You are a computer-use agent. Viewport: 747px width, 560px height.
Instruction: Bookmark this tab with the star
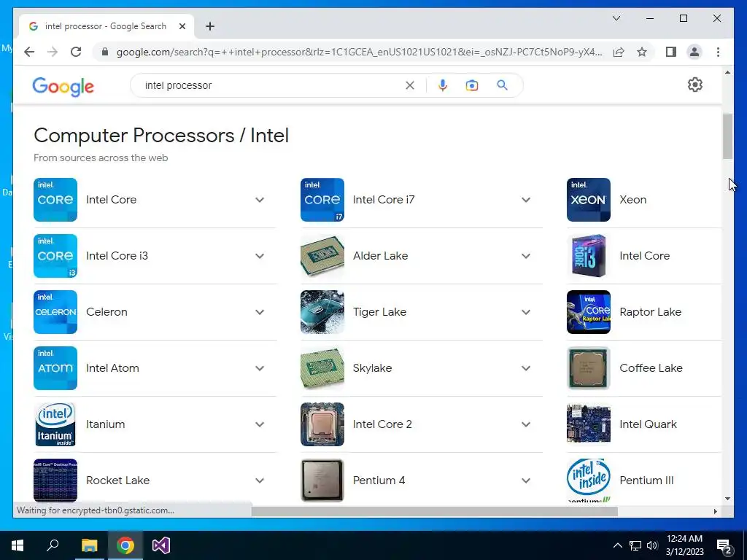pyautogui.click(x=642, y=52)
